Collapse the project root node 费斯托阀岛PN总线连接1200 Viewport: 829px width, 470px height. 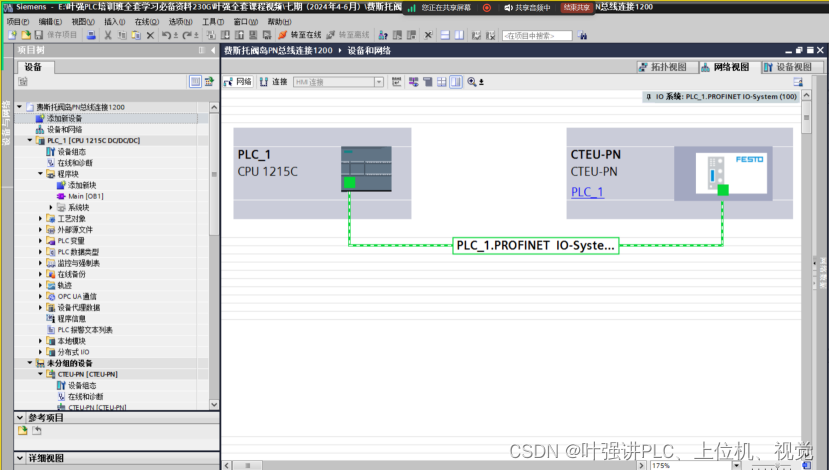click(20, 107)
